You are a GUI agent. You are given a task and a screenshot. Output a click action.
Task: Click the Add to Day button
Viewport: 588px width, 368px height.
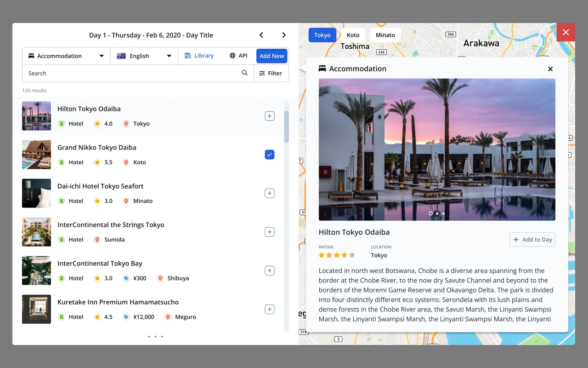pos(532,240)
